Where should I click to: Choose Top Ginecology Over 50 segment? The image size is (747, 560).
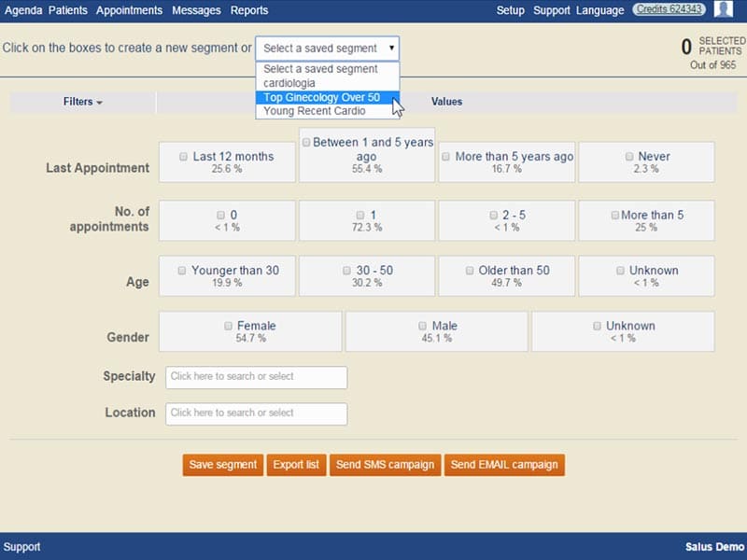321,97
